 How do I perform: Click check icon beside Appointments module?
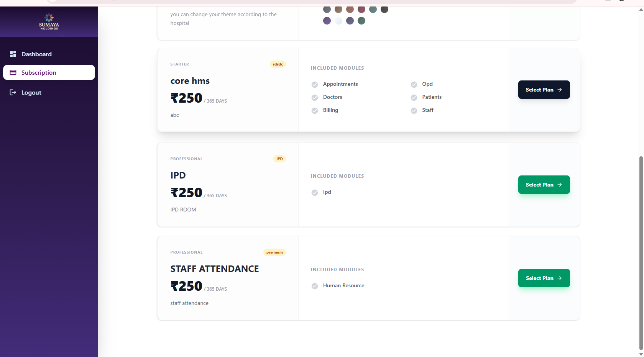315,85
